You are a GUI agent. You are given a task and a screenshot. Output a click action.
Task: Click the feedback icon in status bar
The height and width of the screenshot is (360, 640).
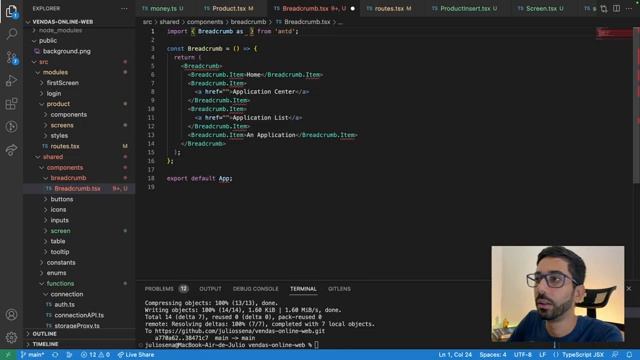pos(615,355)
